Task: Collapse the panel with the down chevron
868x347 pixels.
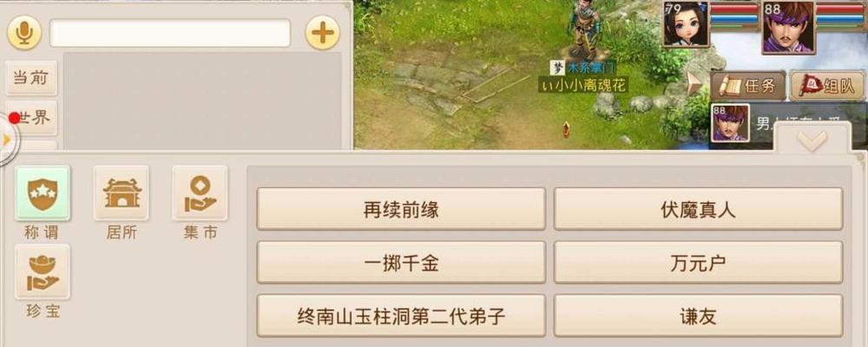Action: pos(812,141)
